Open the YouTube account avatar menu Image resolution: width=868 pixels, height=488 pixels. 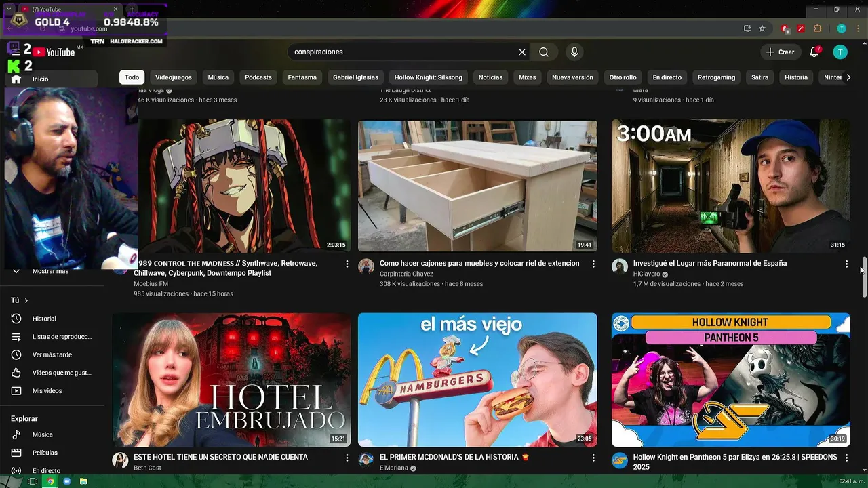tap(840, 52)
